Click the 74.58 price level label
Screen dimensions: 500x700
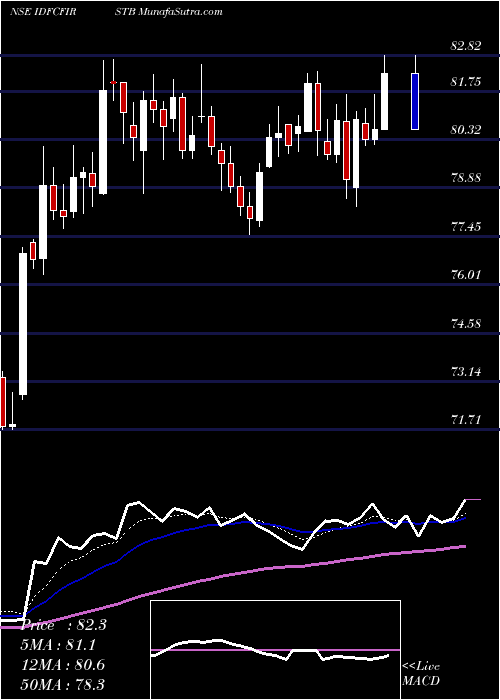click(x=466, y=323)
